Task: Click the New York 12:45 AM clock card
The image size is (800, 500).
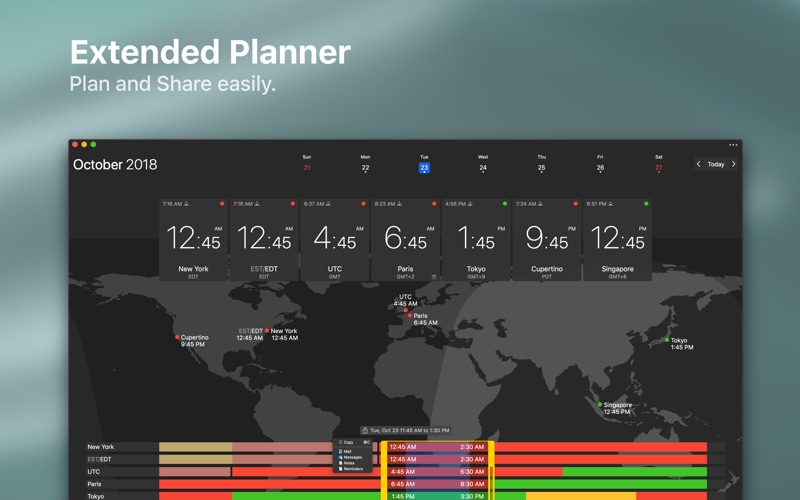Action: click(193, 240)
